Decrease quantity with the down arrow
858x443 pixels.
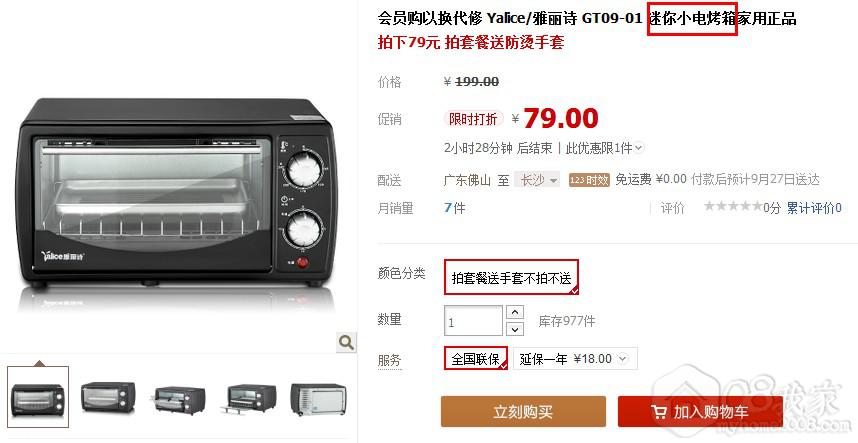[515, 329]
